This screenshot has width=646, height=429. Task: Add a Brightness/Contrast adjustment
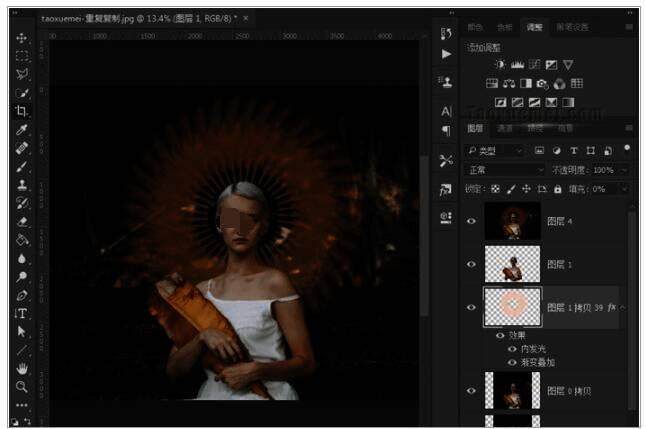pos(500,65)
